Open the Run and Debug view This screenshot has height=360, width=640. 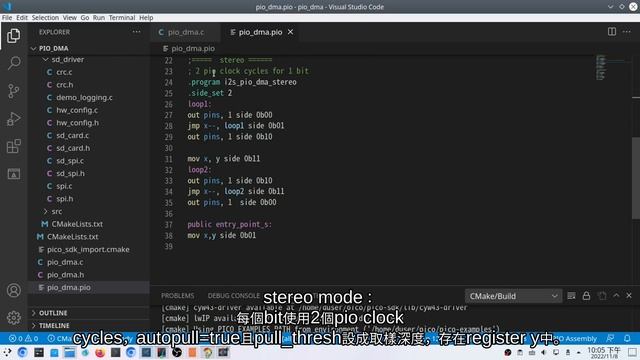pos(13,119)
